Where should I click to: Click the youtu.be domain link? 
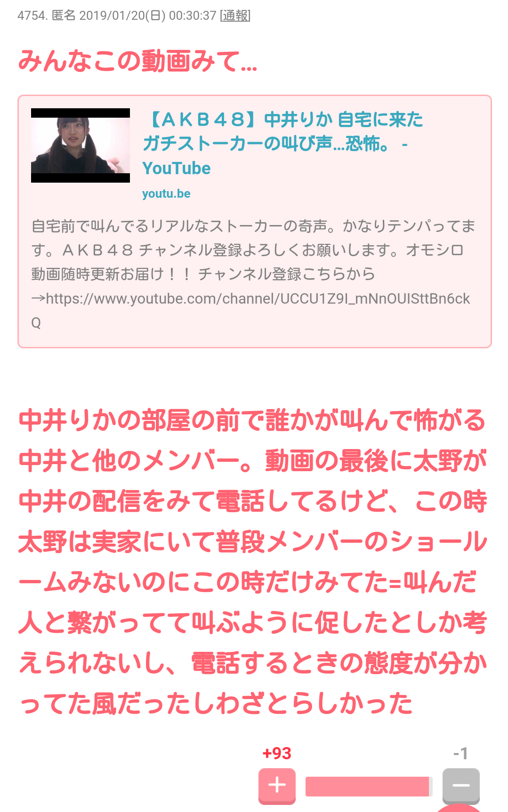click(x=166, y=194)
